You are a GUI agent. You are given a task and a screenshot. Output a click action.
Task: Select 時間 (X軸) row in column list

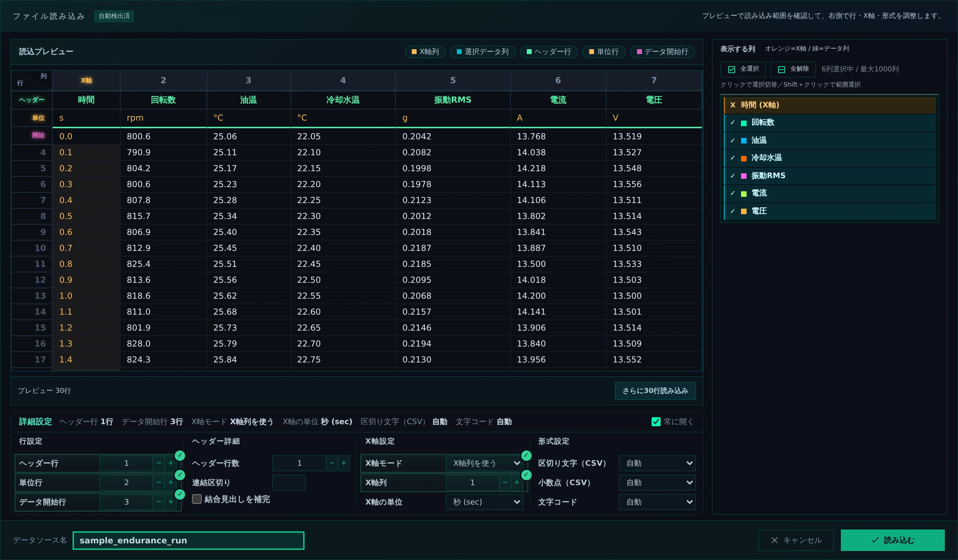tap(830, 105)
